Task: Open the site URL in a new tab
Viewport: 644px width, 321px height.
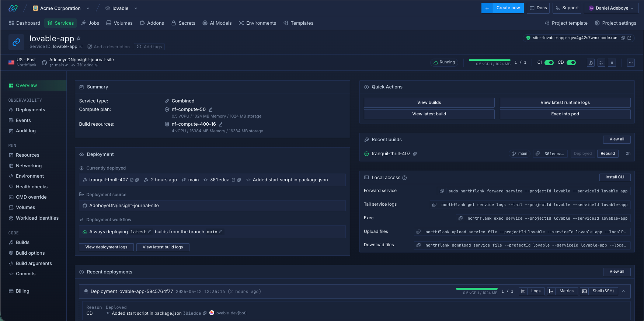Action: (629, 38)
